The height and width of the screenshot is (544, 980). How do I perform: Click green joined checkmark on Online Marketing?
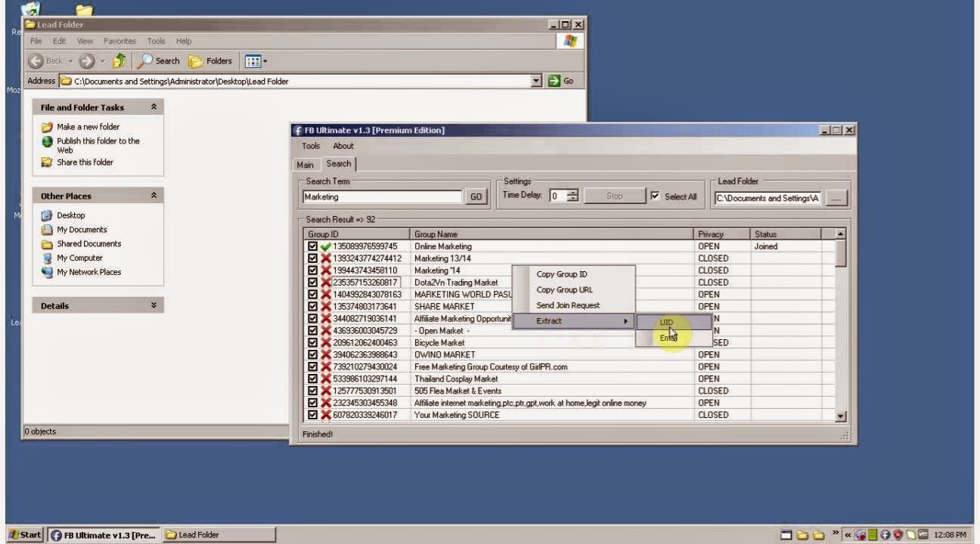(326, 247)
